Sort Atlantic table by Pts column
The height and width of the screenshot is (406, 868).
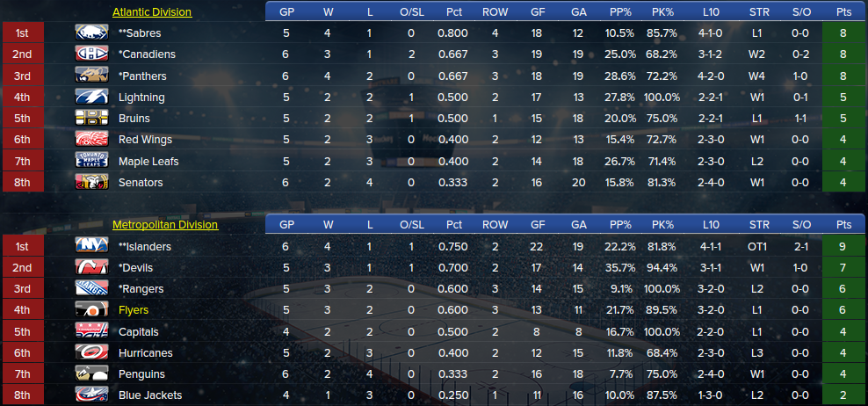coord(843,11)
